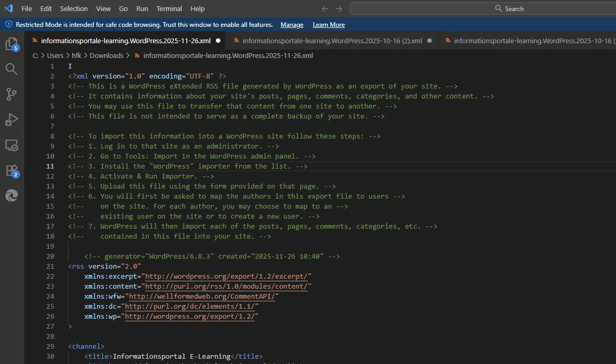Click the unsaved dot on the 2025-11-26.xml tab
The width and height of the screenshot is (616, 364).
(218, 41)
